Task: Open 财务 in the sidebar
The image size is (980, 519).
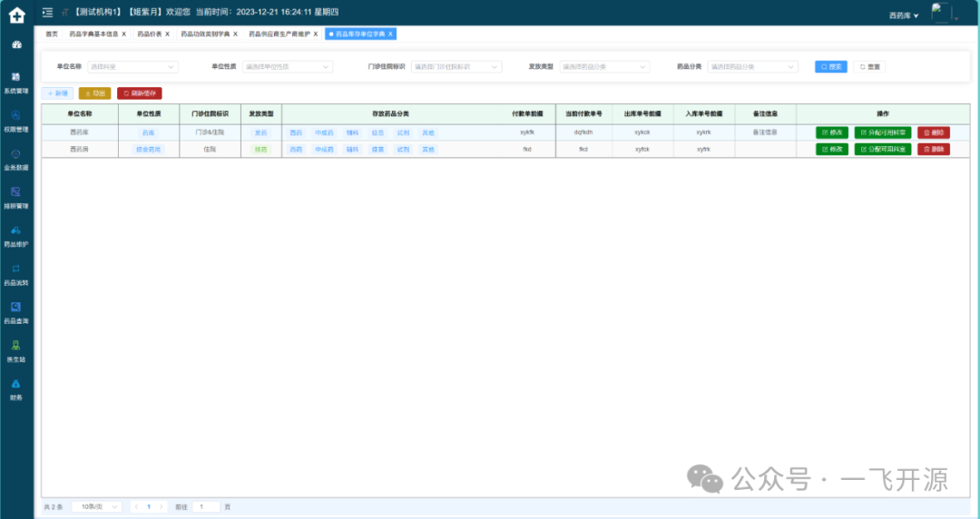Action: pyautogui.click(x=16, y=388)
